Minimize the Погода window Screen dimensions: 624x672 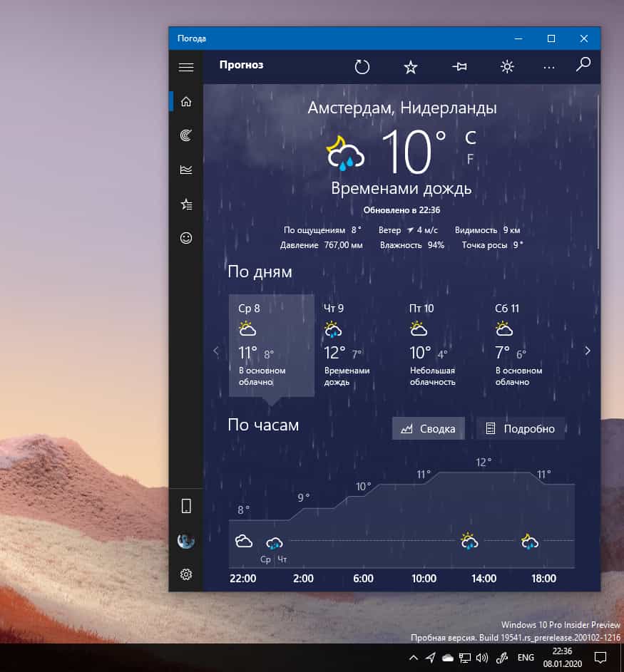518,38
